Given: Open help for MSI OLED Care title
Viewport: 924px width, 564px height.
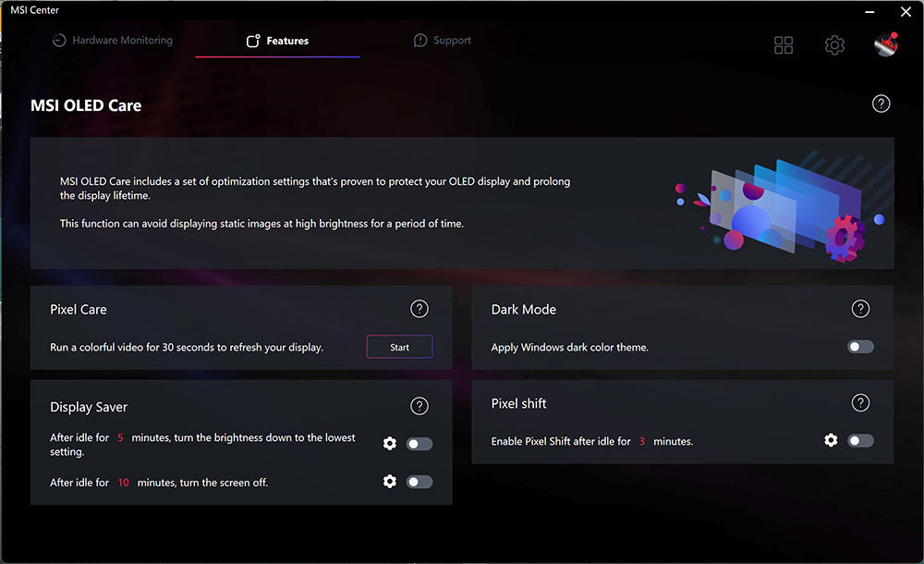Looking at the screenshot, I should coord(881,104).
